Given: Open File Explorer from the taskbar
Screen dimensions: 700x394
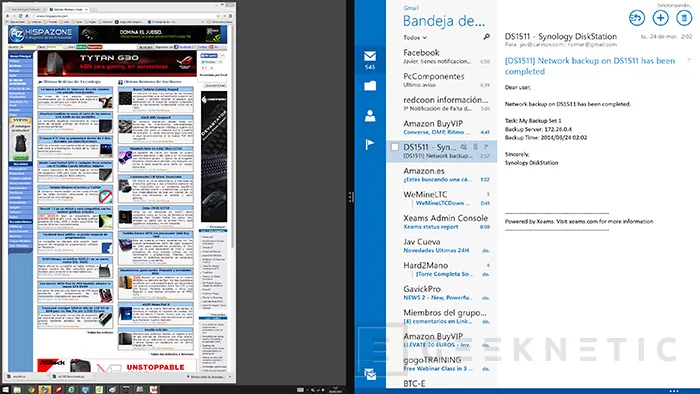Looking at the screenshot, I should click(17, 390).
